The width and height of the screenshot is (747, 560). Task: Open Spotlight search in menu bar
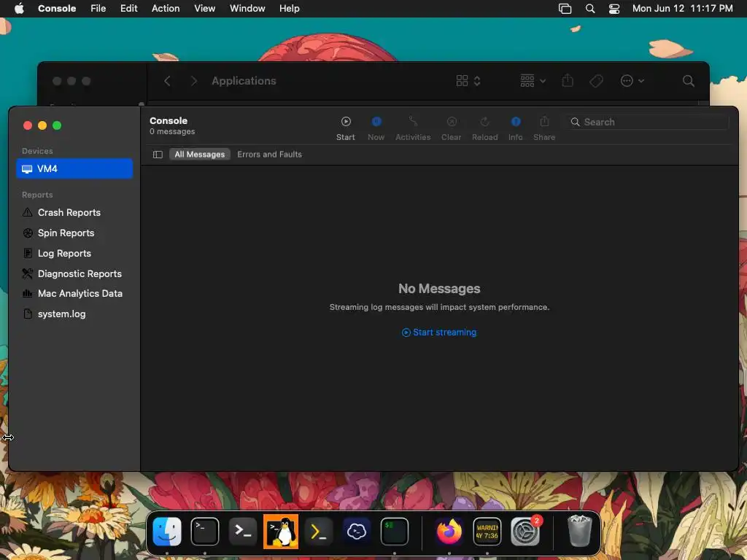(x=589, y=9)
